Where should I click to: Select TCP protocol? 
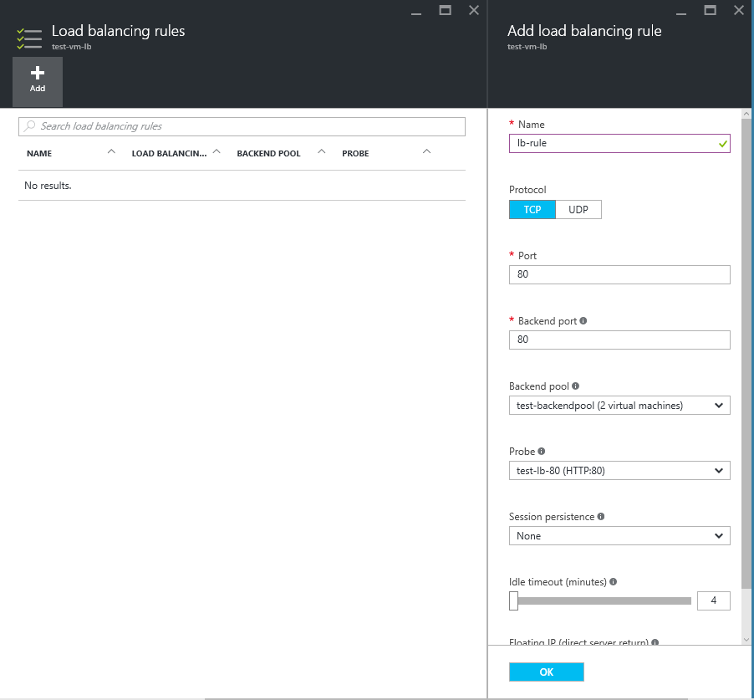[x=532, y=210]
